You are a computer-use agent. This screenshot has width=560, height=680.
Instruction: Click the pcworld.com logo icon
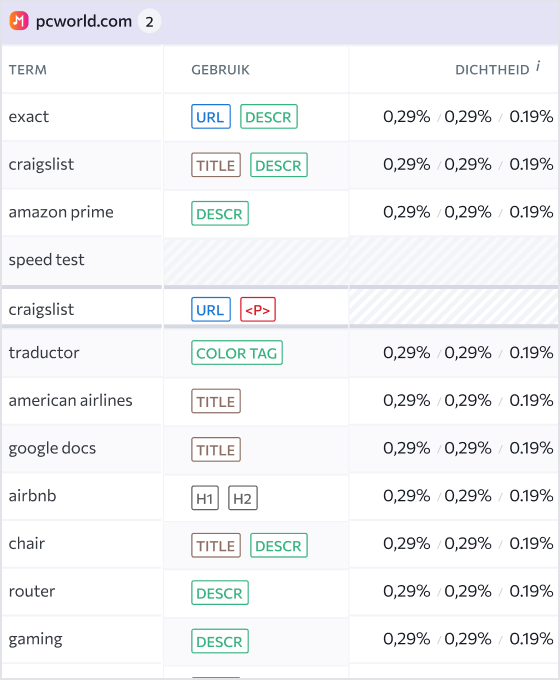(19, 21)
